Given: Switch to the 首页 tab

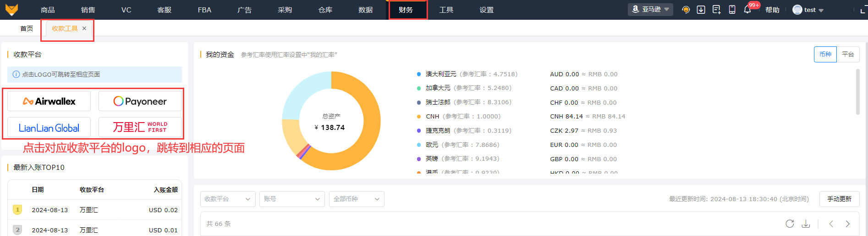Looking at the screenshot, I should pos(27,28).
